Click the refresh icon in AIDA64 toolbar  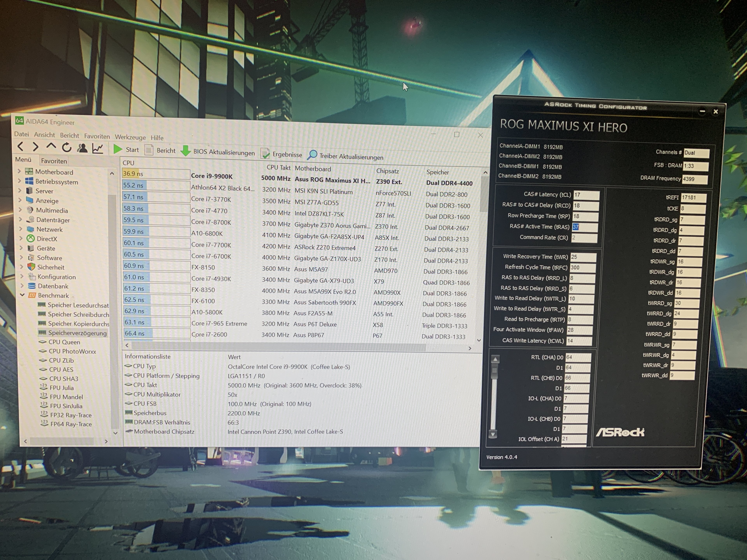pos(67,148)
